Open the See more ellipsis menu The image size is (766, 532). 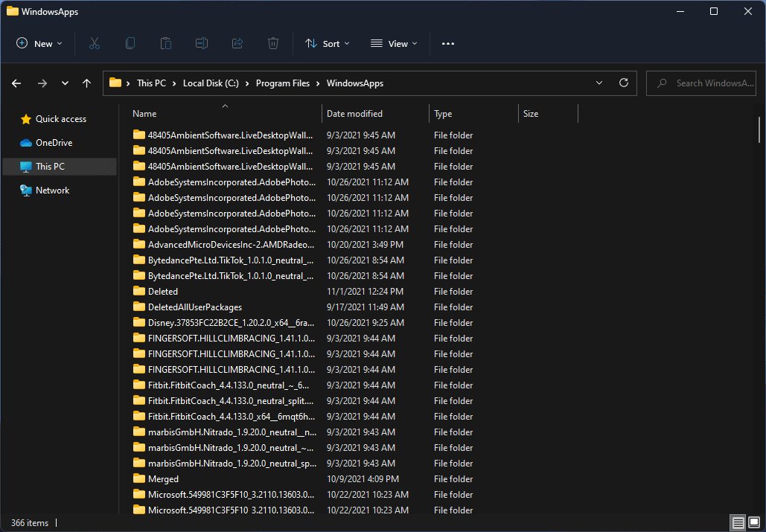[447, 44]
